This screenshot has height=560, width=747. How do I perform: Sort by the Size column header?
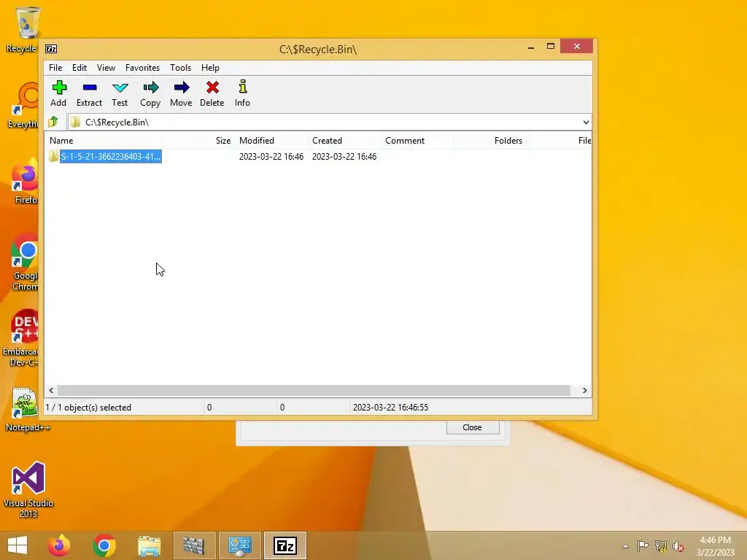pos(198,141)
